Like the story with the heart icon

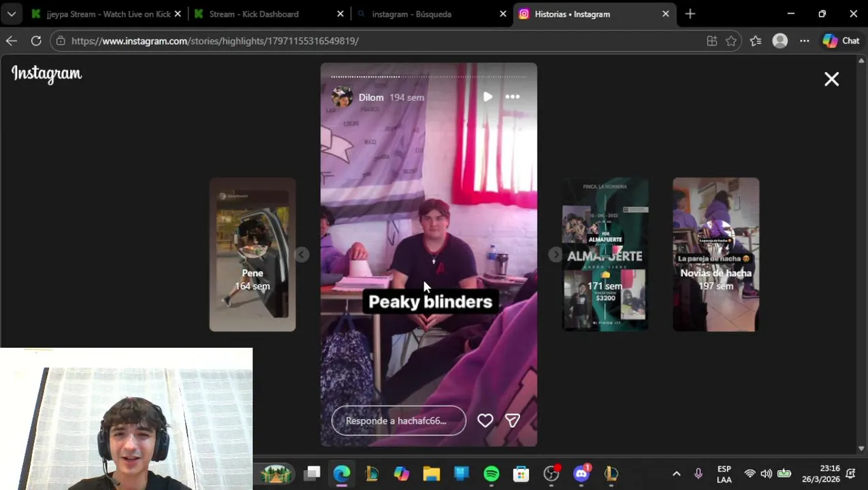(x=485, y=421)
